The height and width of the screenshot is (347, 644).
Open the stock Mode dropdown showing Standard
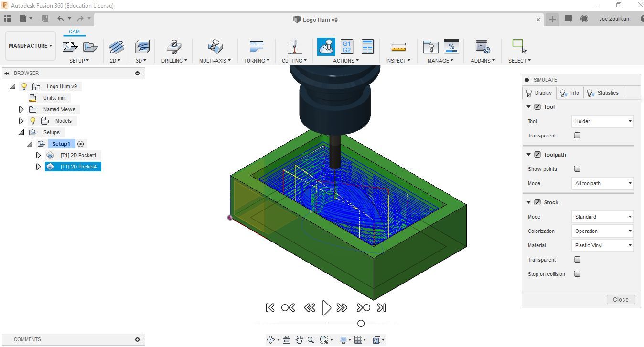tap(602, 217)
